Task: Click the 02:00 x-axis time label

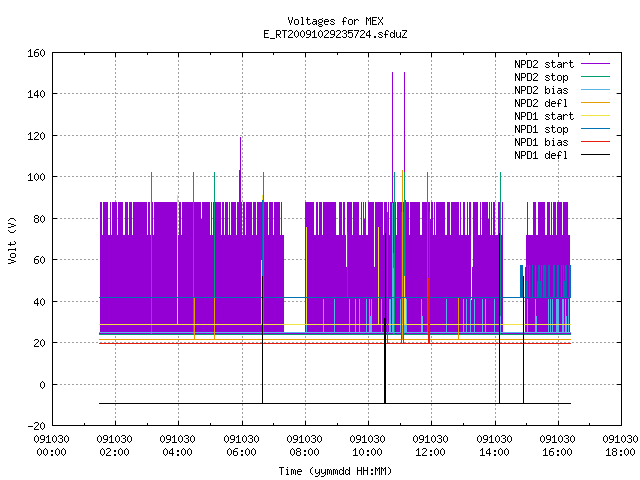Action: (114, 452)
